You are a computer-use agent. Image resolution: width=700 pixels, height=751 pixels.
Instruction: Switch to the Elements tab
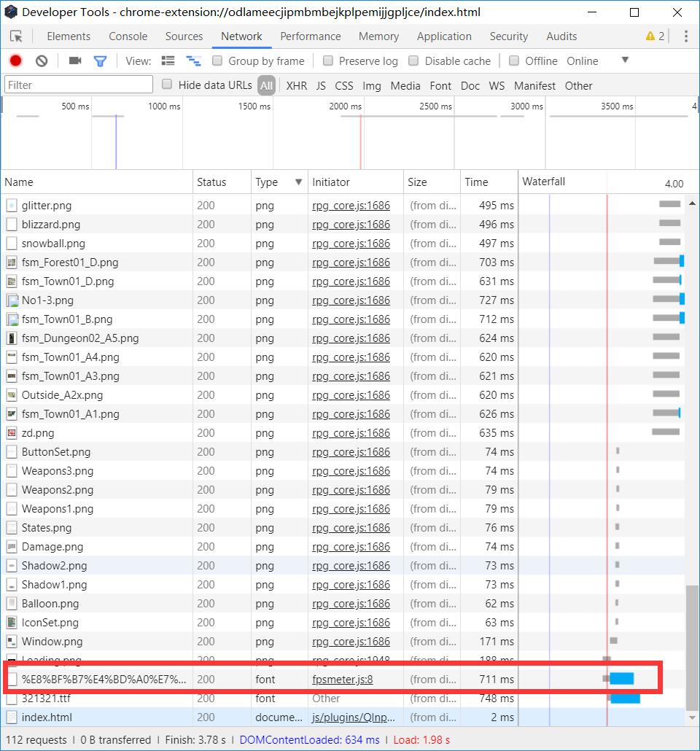pos(69,36)
